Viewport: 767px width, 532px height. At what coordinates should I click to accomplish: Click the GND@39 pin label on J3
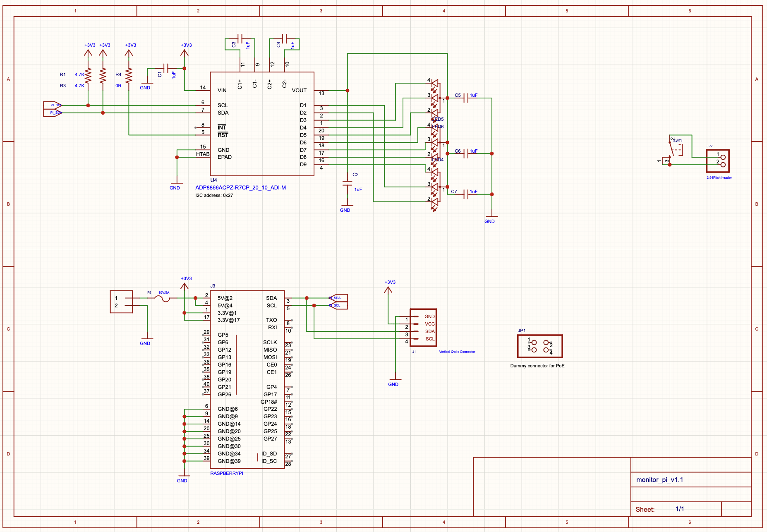coord(229,461)
